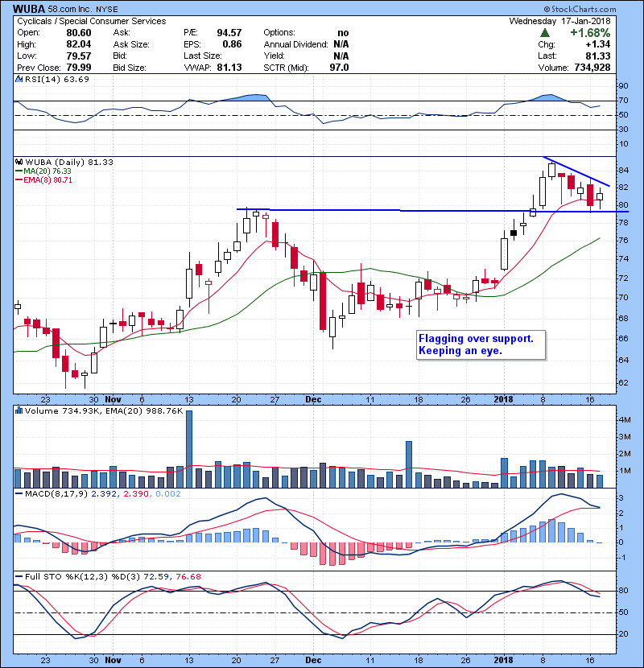Click 'Cyclicals / Special Consumer Services' sector text
This screenshot has width=644, height=668.
(x=92, y=21)
